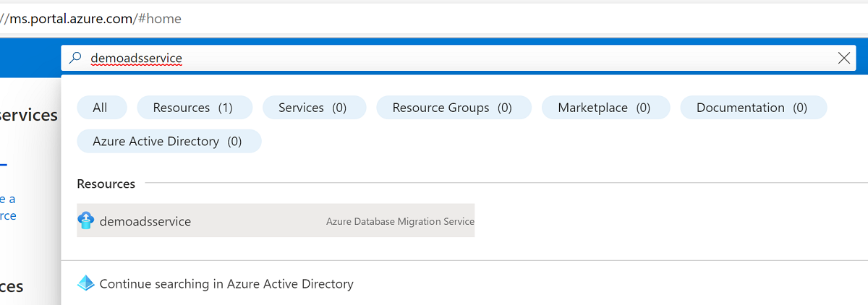Open the demoadsservice resource result
This screenshot has height=305, width=868.
click(276, 220)
